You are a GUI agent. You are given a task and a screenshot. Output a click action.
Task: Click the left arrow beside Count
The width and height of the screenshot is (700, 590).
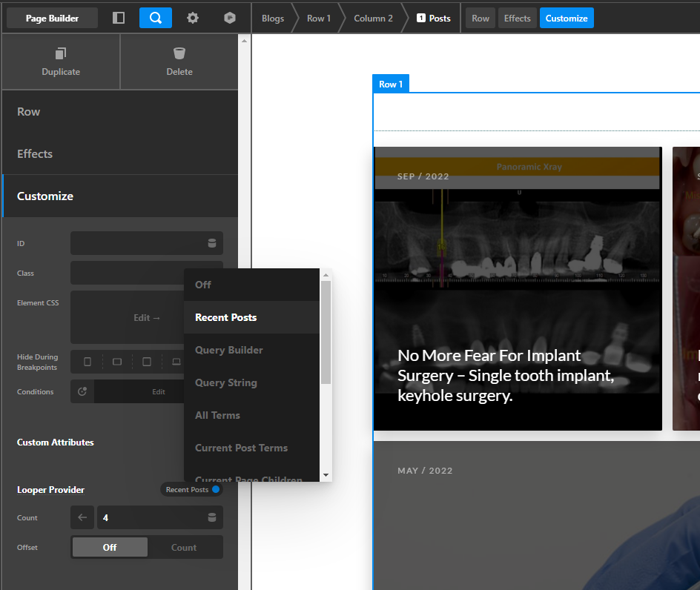pyautogui.click(x=82, y=517)
